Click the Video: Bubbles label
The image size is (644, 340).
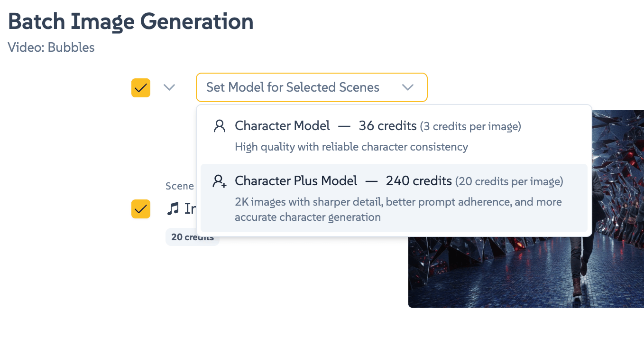pos(51,47)
